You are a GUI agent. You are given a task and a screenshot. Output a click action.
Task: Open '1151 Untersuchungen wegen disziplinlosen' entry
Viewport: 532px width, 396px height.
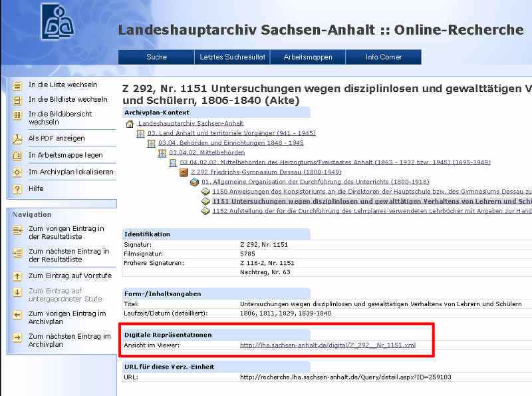point(372,202)
